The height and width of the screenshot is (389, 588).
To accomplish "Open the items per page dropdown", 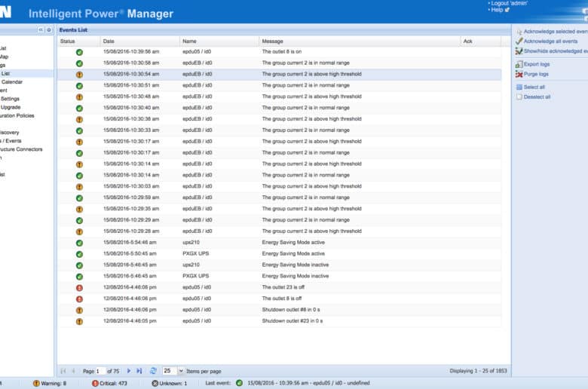I will tap(181, 371).
